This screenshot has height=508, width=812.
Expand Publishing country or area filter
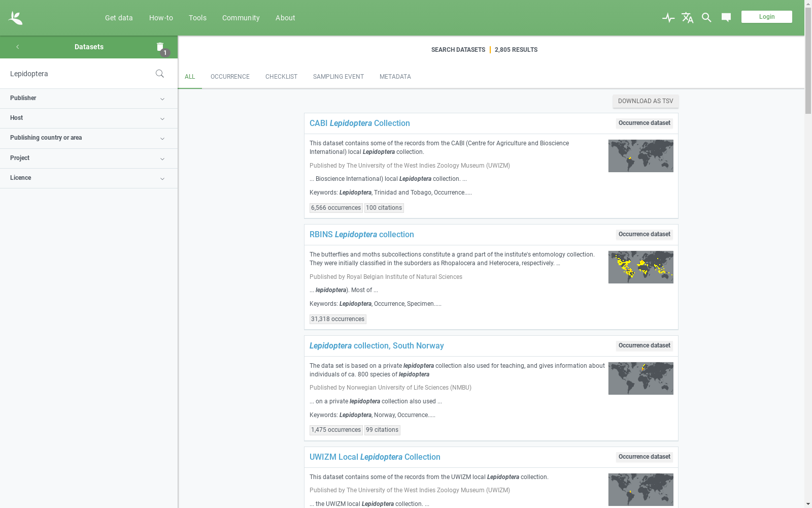point(89,138)
